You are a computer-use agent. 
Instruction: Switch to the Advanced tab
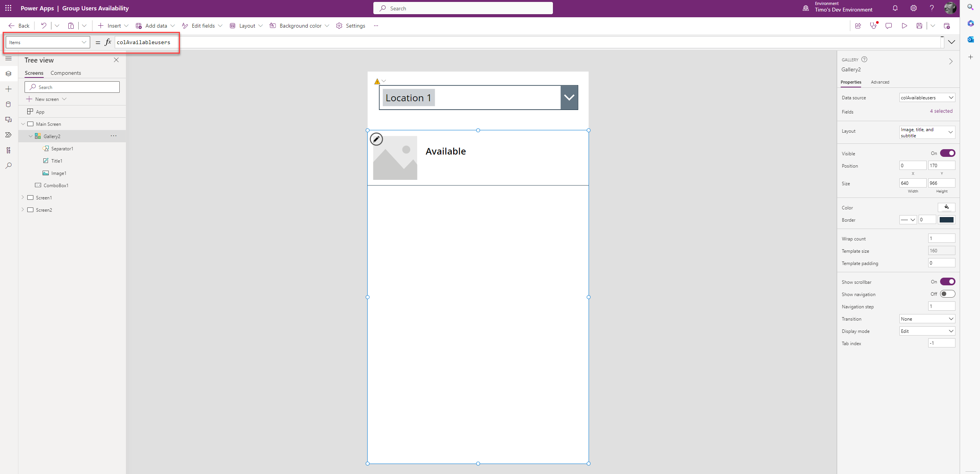(880, 82)
